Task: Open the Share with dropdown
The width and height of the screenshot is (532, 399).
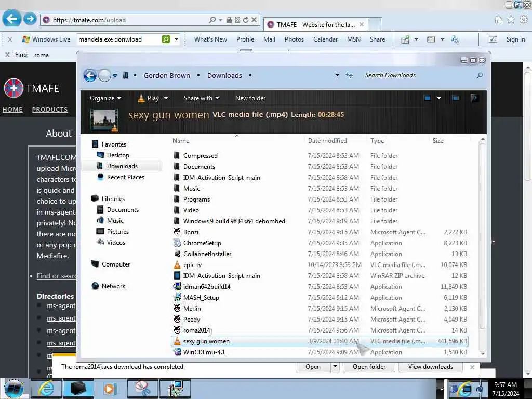Action: coord(202,98)
